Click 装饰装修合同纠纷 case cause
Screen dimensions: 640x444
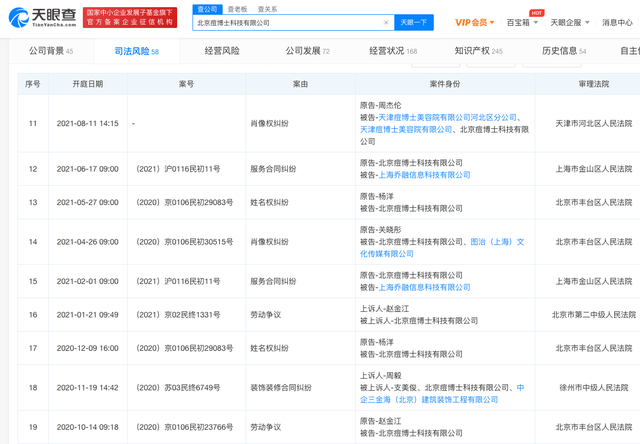[281, 388]
